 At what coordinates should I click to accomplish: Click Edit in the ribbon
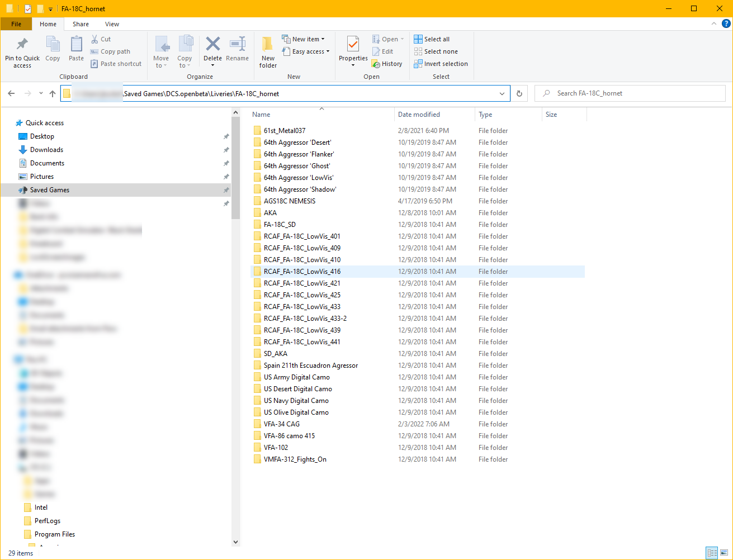coord(383,51)
